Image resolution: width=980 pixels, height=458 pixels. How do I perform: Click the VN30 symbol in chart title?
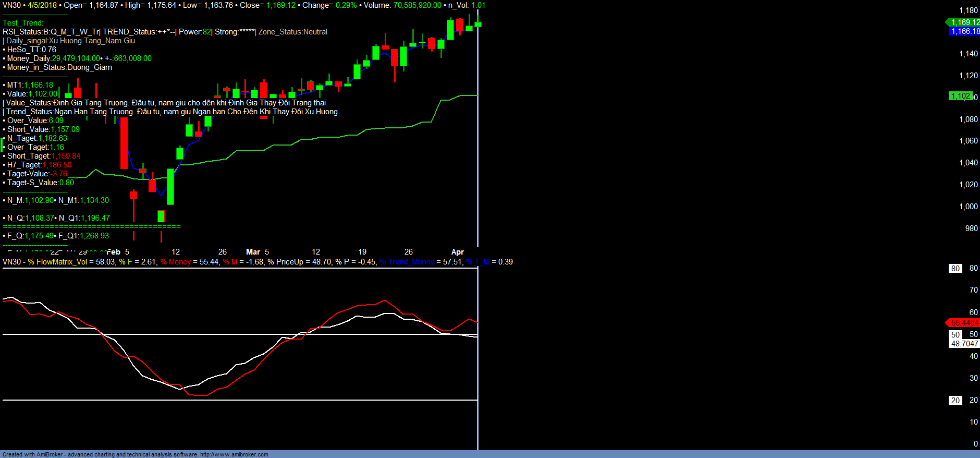tap(11, 5)
